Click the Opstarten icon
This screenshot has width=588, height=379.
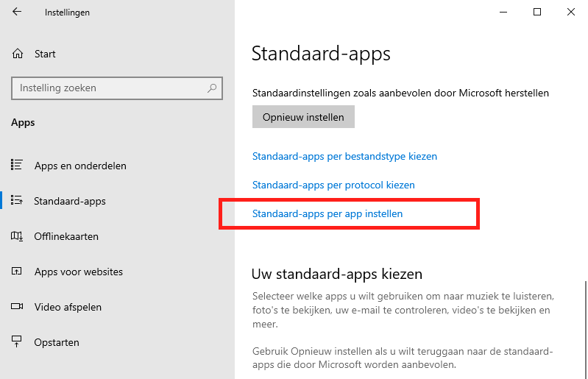coord(18,342)
